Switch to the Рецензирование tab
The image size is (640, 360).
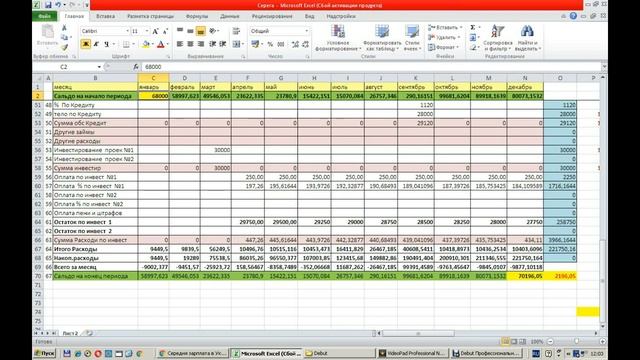[x=272, y=16]
